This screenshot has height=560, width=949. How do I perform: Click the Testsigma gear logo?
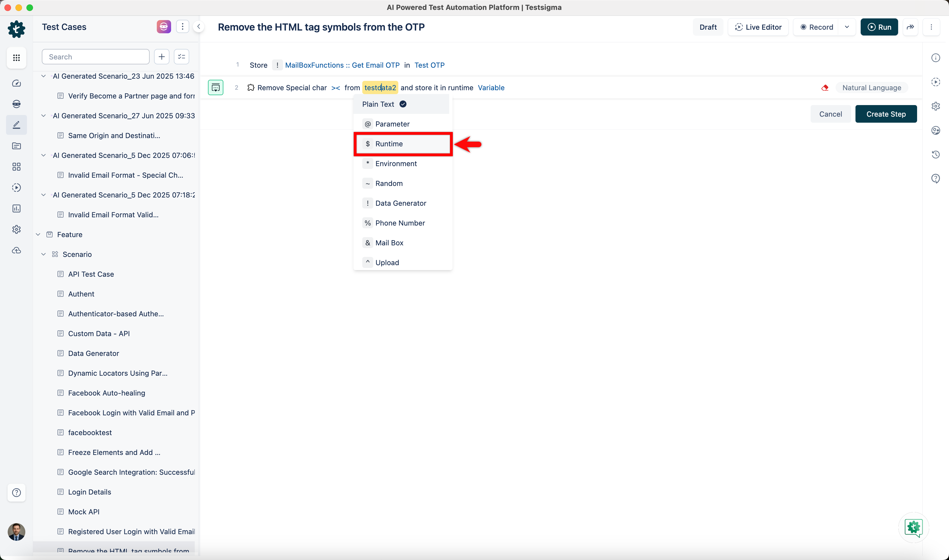16,29
